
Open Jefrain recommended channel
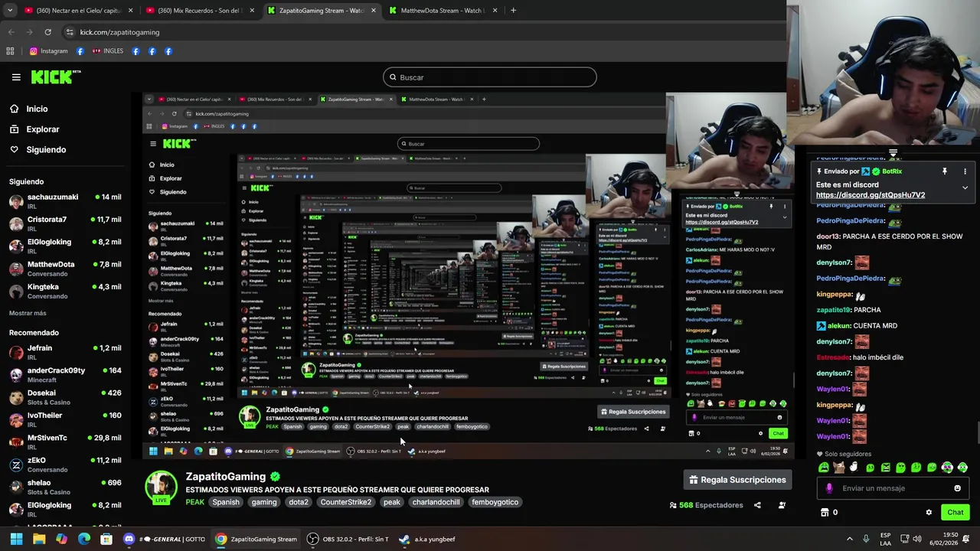pyautogui.click(x=64, y=352)
